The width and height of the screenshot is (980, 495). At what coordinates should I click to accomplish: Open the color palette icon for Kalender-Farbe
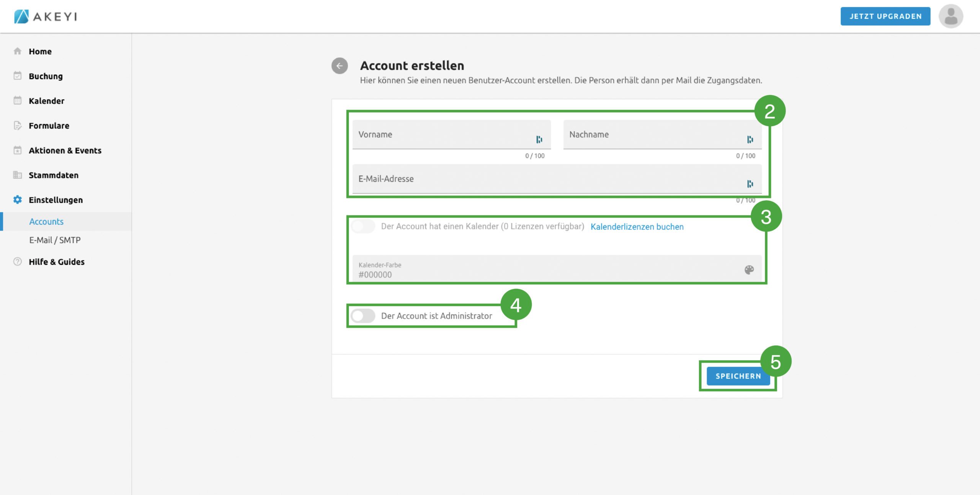[x=749, y=270]
